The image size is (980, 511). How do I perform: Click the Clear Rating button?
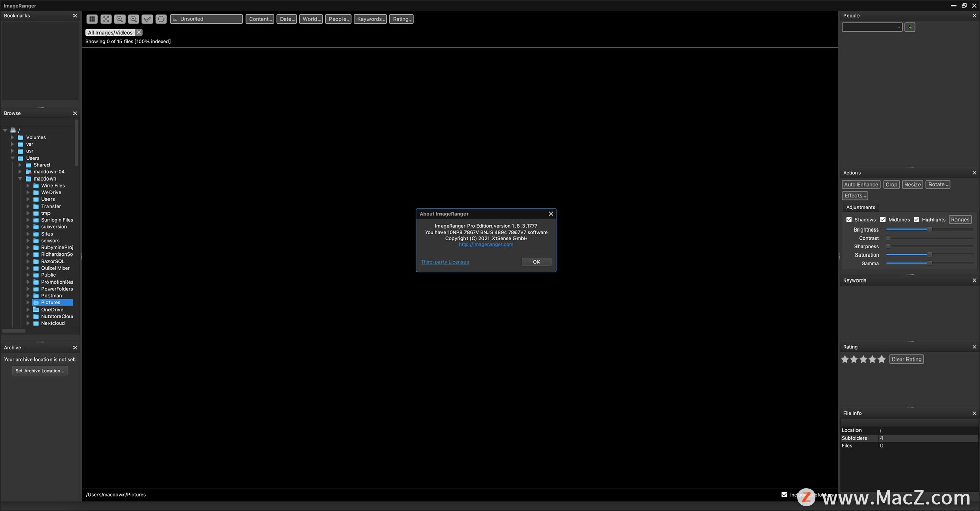906,360
